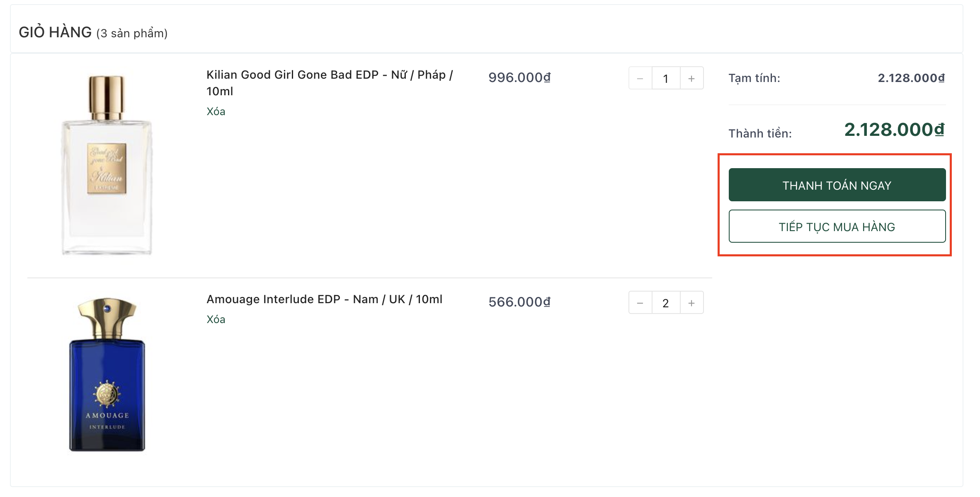Decrease quantity of Kilian Good Girl Gone Bad
The image size is (980, 497).
[640, 78]
